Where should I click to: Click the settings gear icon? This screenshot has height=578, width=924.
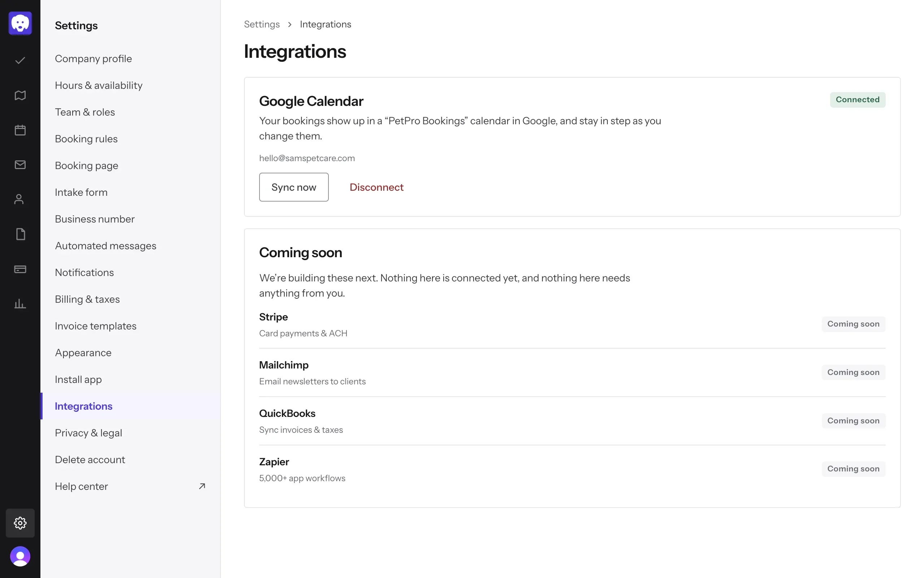tap(20, 523)
